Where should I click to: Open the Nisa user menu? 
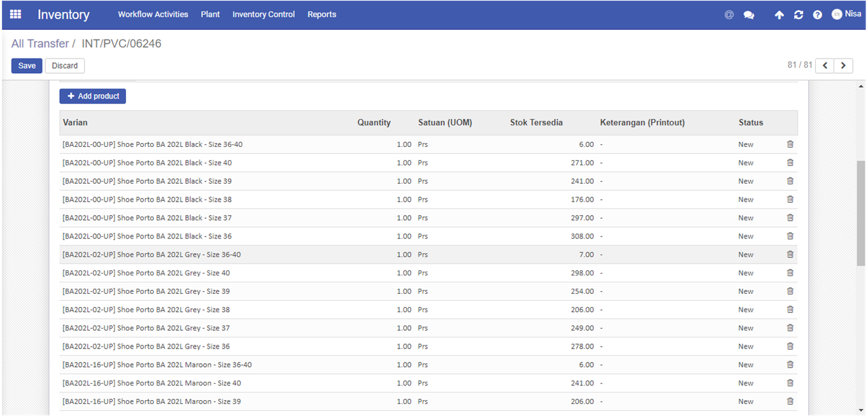(x=846, y=14)
